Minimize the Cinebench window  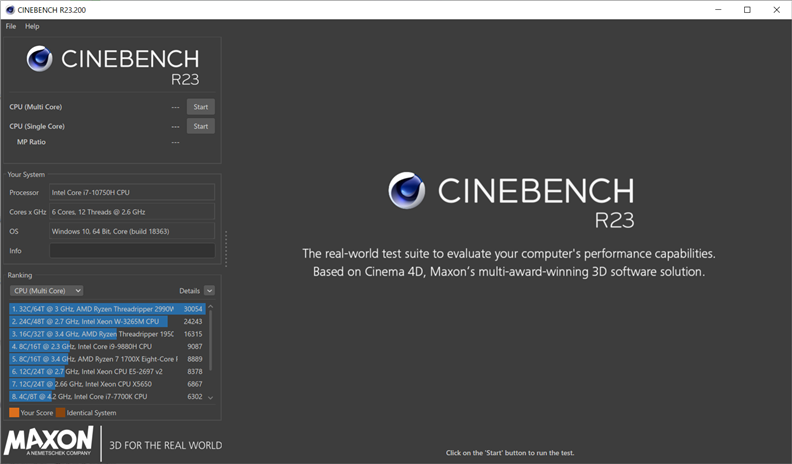point(718,10)
